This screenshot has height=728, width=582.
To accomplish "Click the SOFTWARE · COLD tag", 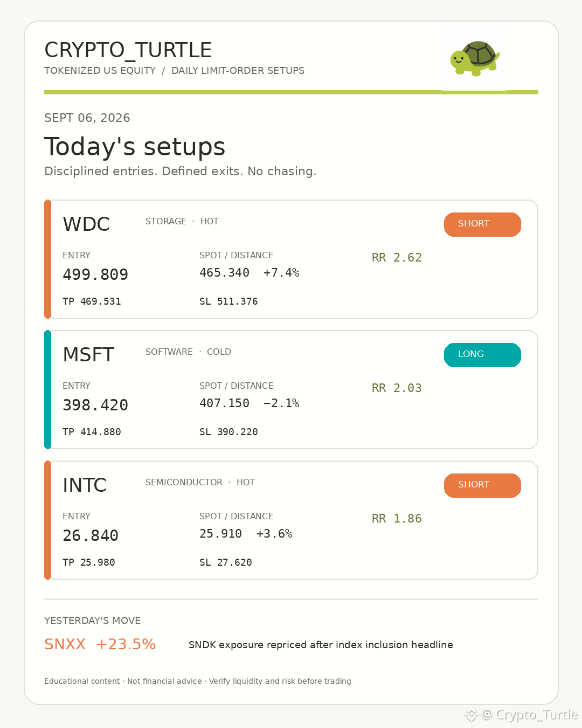I will point(188,352).
